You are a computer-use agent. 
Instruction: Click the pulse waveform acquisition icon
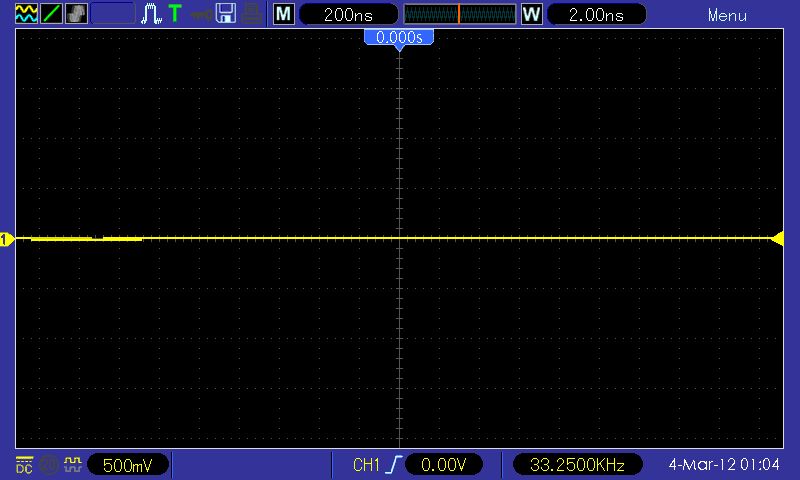point(151,14)
